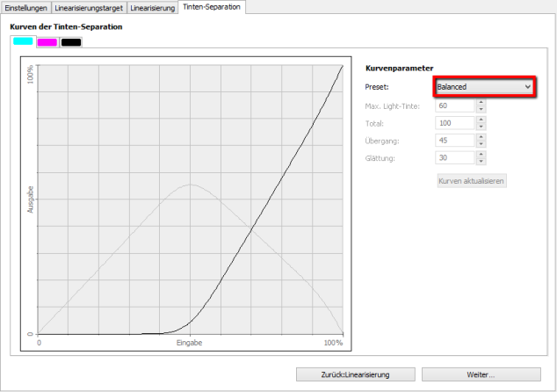Decrease Max. Light-Tinte value with down arrow

[x=481, y=109]
